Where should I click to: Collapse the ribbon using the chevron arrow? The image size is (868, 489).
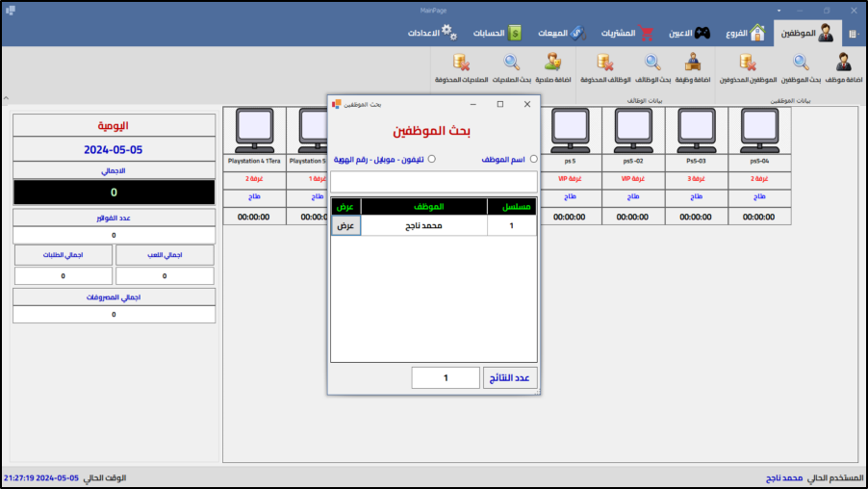(x=7, y=98)
